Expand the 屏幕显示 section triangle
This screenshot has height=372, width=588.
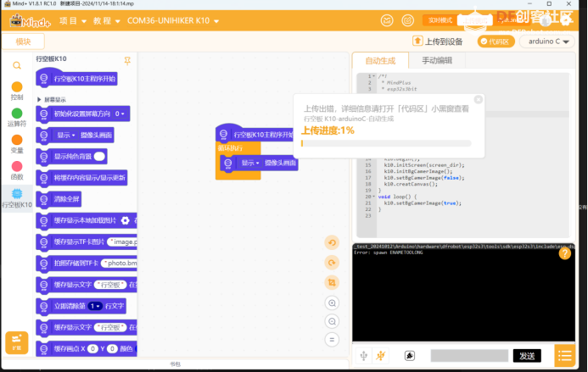(x=39, y=100)
